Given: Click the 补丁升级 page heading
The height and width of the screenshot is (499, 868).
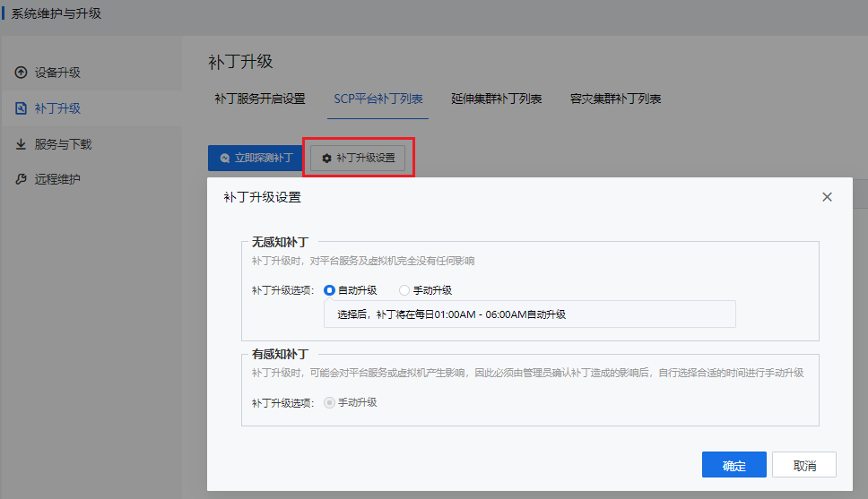Looking at the screenshot, I should point(240,62).
